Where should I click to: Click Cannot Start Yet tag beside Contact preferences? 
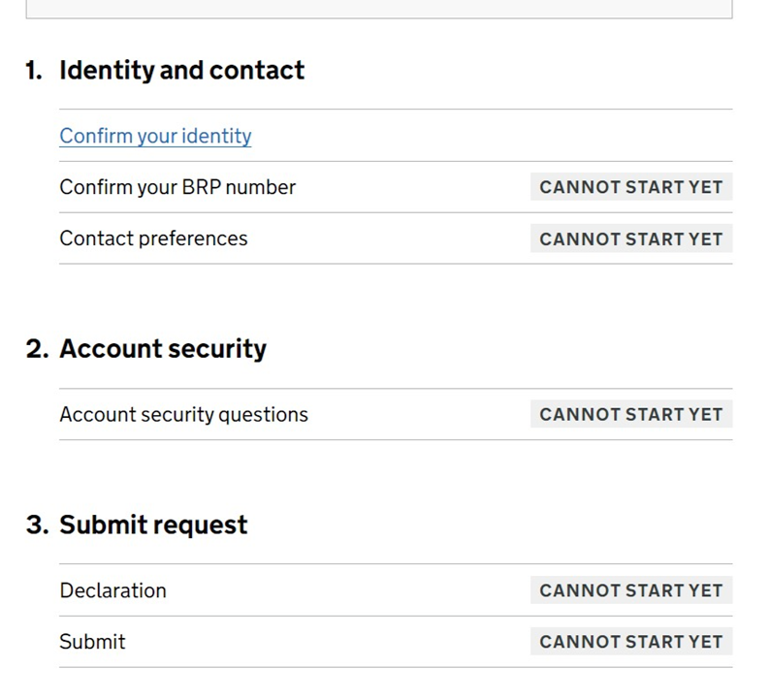631,239
